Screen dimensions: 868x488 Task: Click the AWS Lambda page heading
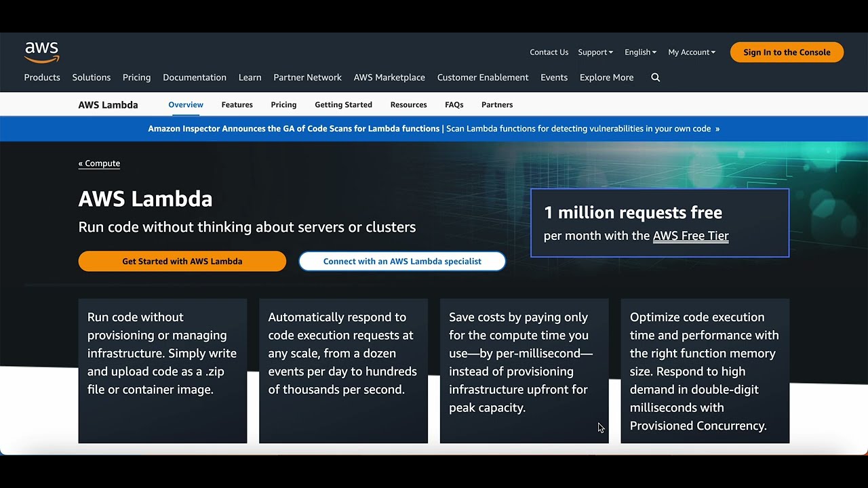(145, 199)
